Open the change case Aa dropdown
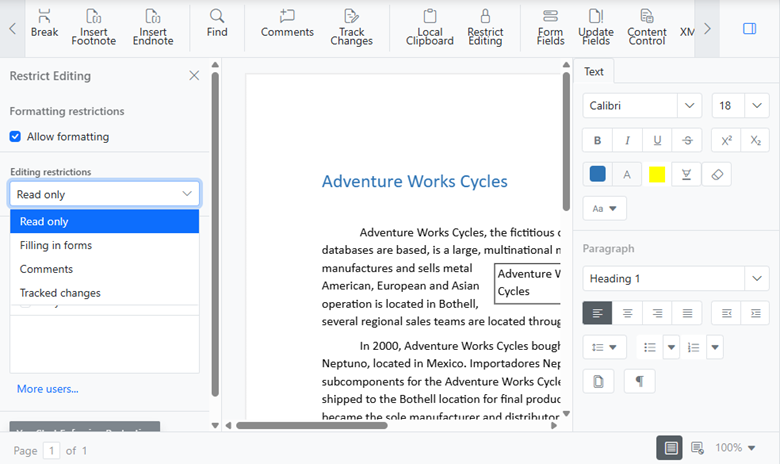Screen dimensions: 780x464 pyautogui.click(x=604, y=208)
